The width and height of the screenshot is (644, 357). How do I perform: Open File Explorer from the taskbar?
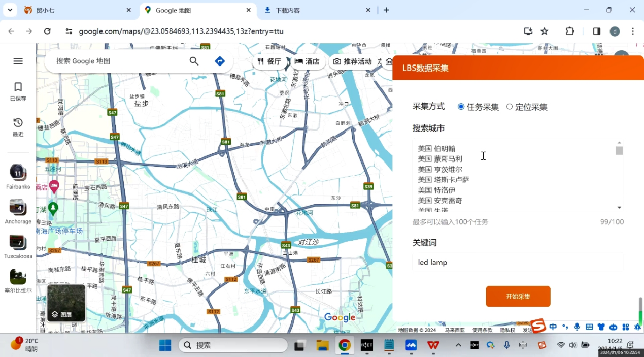click(323, 345)
